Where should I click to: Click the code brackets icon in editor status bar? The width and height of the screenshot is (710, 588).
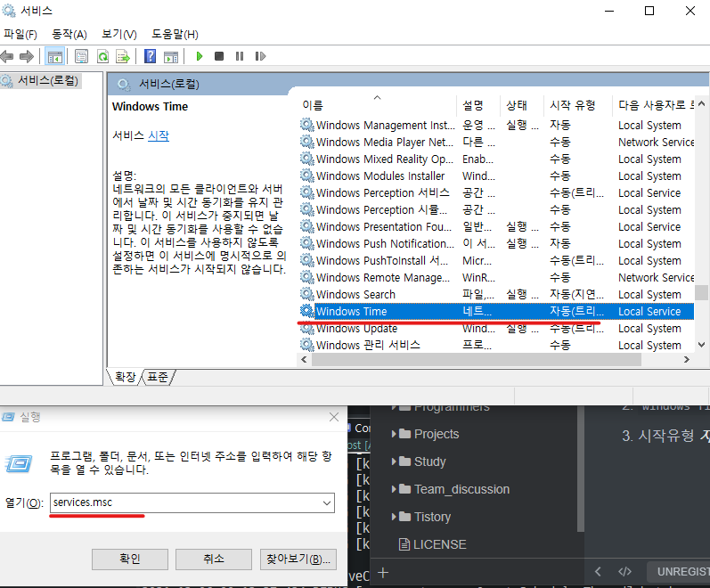(624, 572)
